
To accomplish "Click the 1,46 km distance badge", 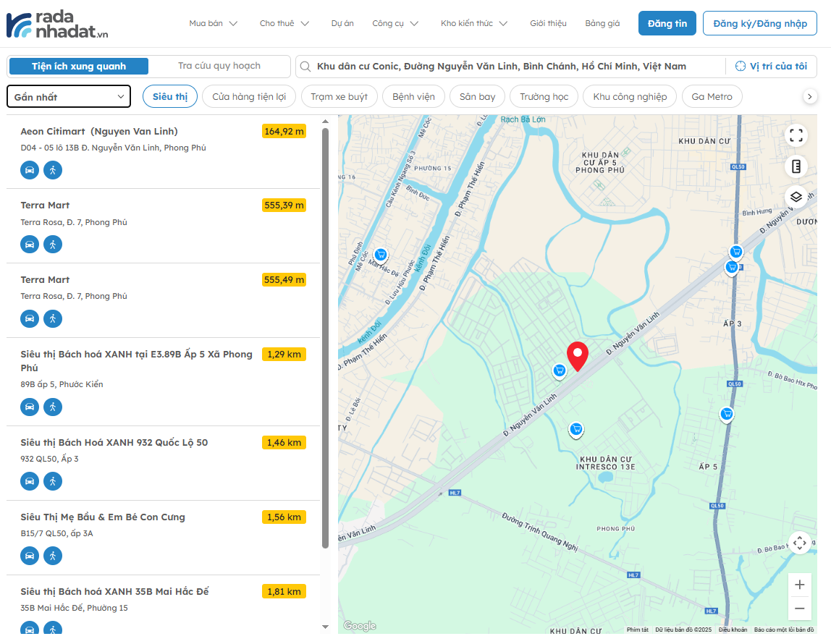I will (x=284, y=443).
